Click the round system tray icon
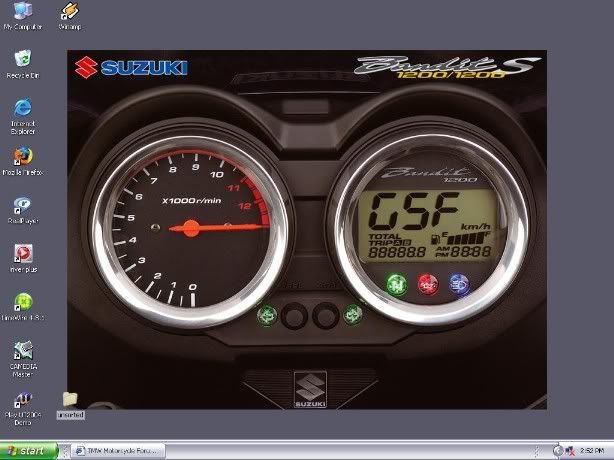Viewport: 614px width, 460px height. (x=558, y=451)
